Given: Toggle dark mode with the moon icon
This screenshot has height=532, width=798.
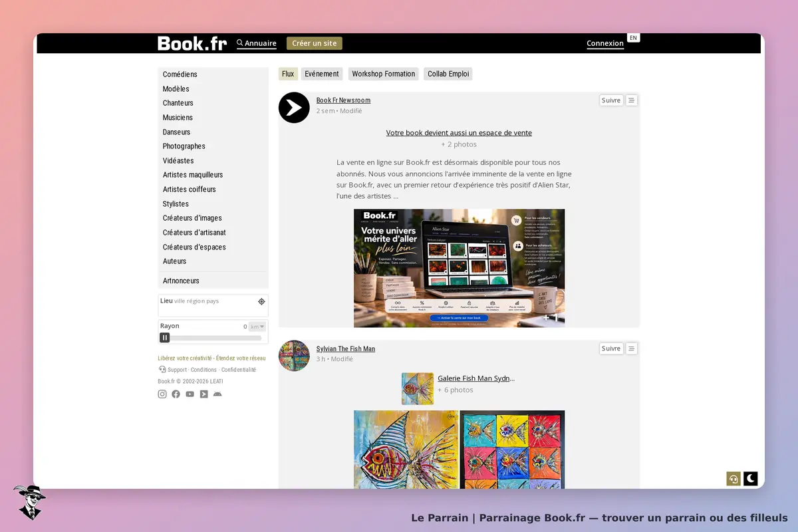Looking at the screenshot, I should pyautogui.click(x=751, y=479).
